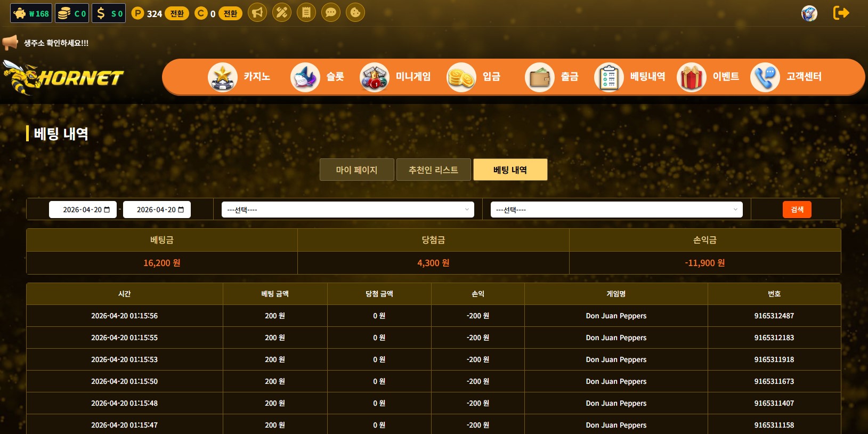This screenshot has width=868, height=434.
Task: Log out using the exit arrow icon
Action: pyautogui.click(x=841, y=13)
